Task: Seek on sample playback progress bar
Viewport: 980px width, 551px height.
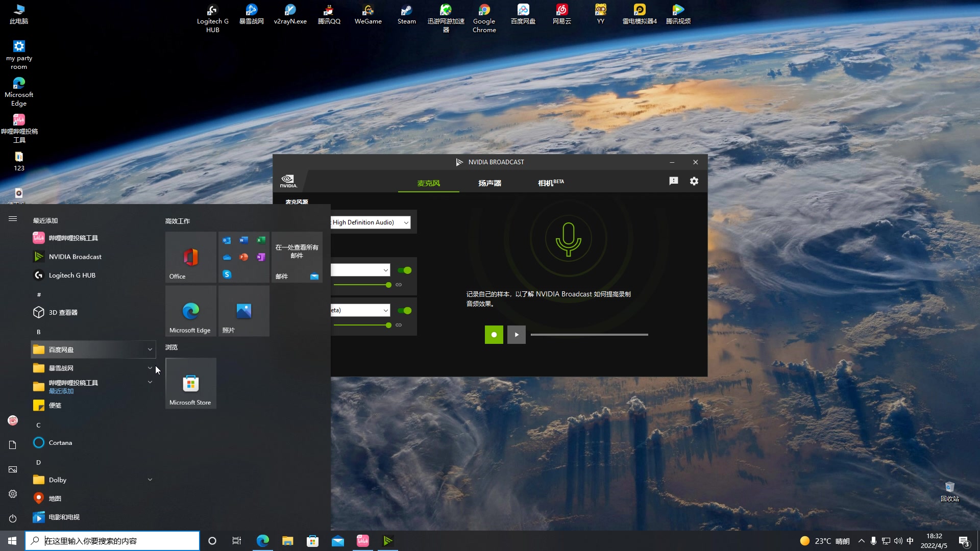Action: (589, 335)
